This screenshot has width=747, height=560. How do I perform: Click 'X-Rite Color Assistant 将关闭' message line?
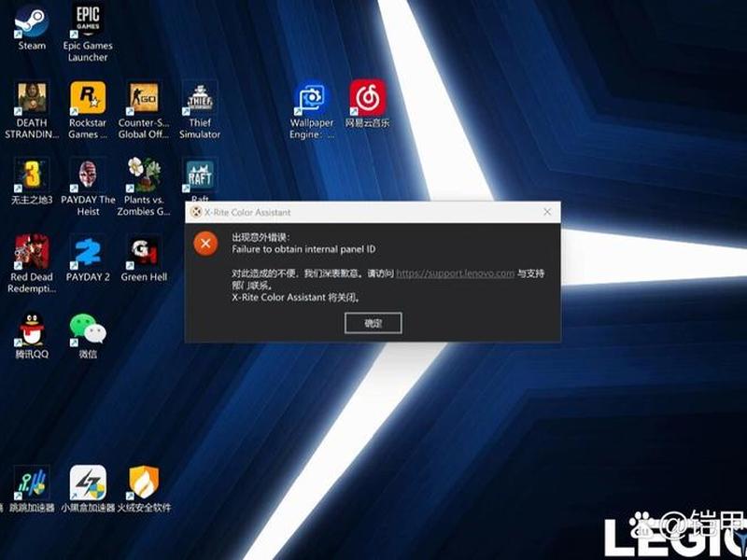pyautogui.click(x=295, y=298)
